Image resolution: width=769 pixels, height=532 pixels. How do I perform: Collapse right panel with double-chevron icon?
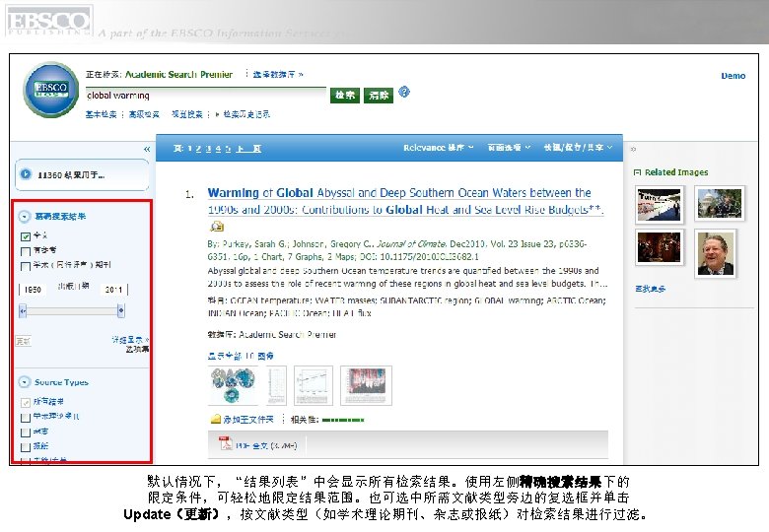coord(633,149)
